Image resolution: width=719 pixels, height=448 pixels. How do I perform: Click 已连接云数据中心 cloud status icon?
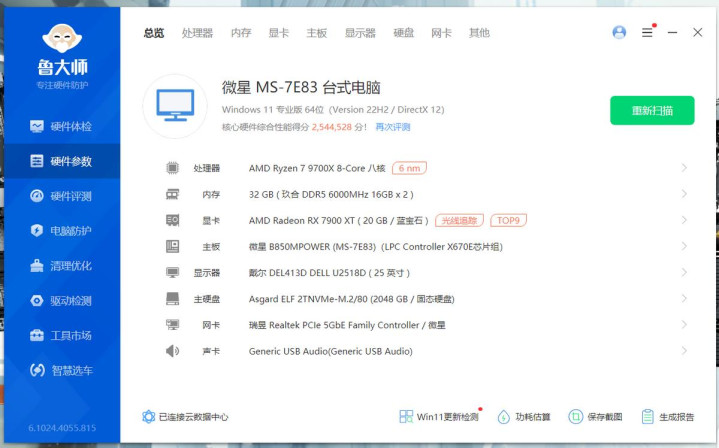[149, 417]
